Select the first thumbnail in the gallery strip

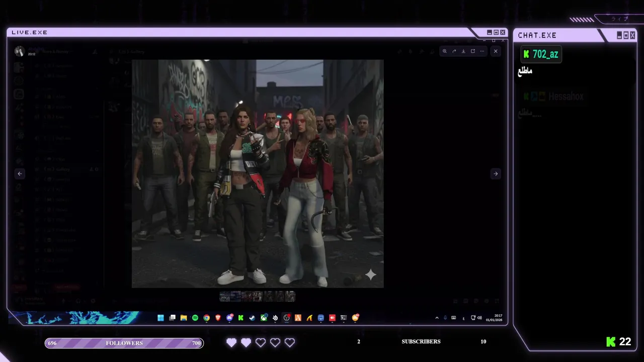(224, 297)
